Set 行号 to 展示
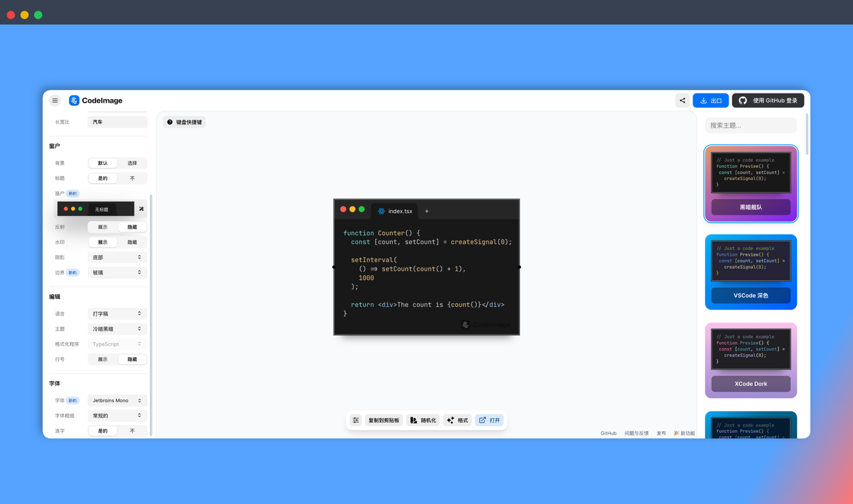 coord(102,359)
